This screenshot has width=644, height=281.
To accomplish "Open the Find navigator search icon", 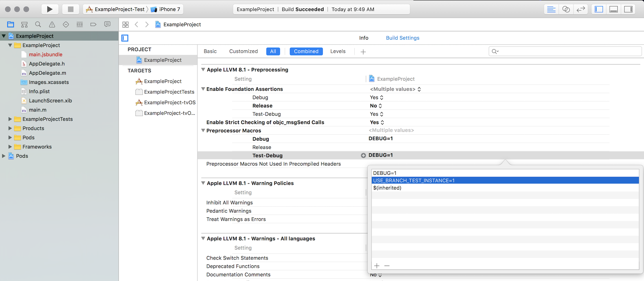I will 38,25.
